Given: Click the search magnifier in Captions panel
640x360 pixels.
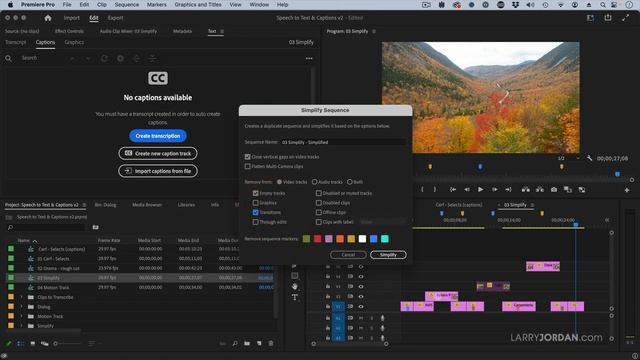Looking at the screenshot, I should (x=8, y=58).
